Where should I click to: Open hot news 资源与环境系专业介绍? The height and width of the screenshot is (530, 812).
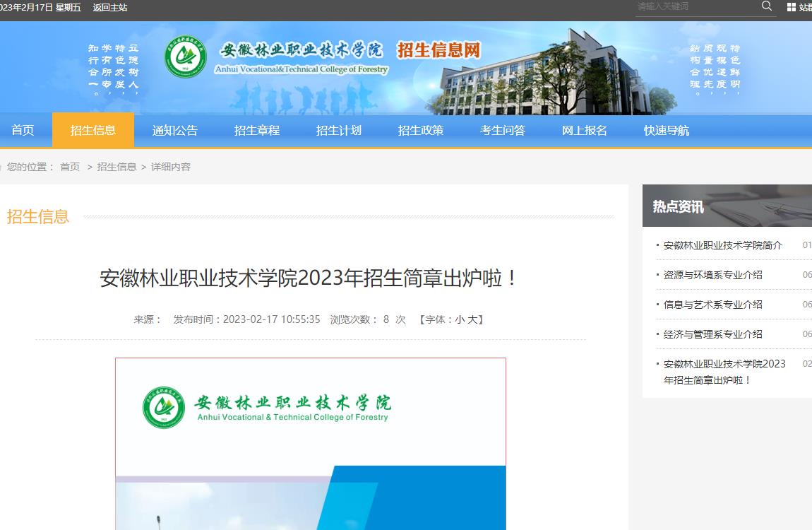[713, 275]
